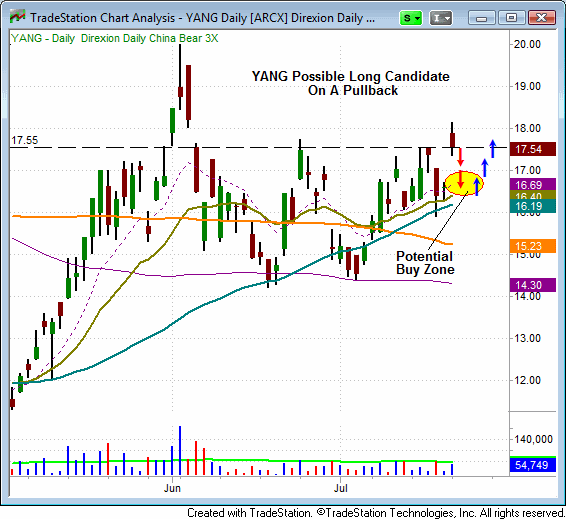This screenshot has height=519, width=566.
Task: Click the 19.00 price axis label
Action: coord(527,86)
